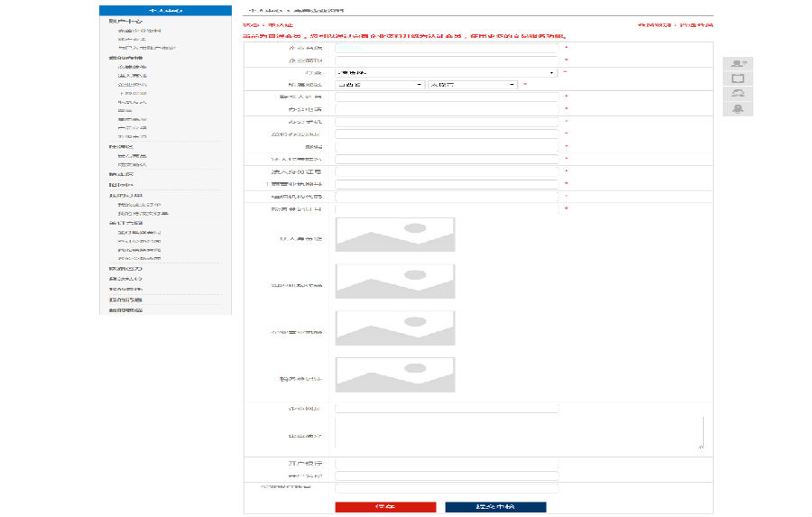Click the 办公电话 office phone input field

click(447, 108)
